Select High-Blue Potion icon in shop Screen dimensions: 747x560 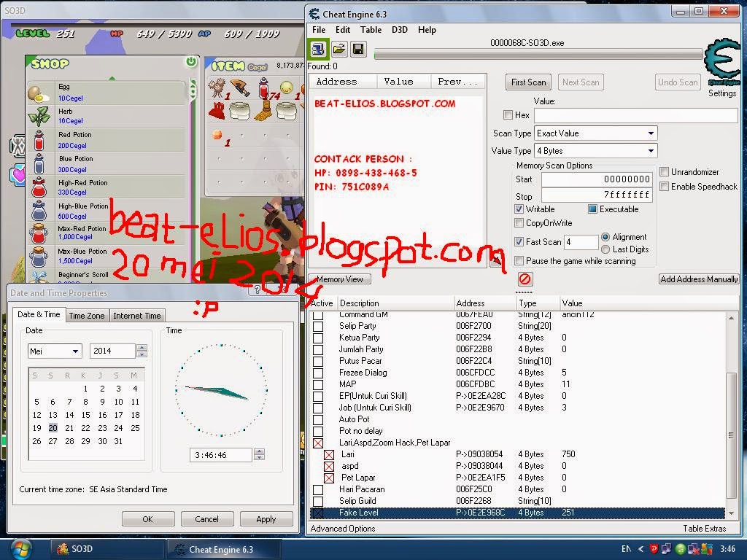39,211
